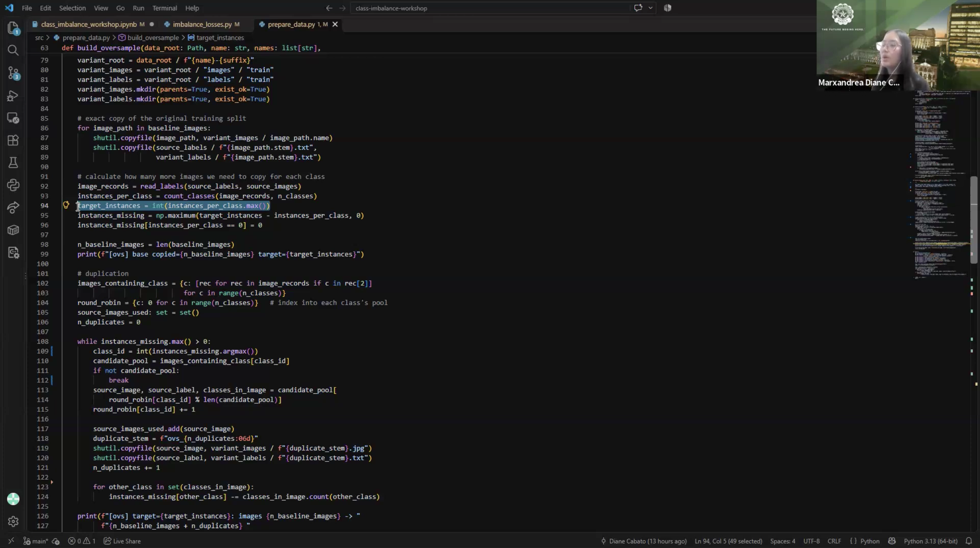
Task: Click the lightbulb code action on line 94
Action: (66, 205)
